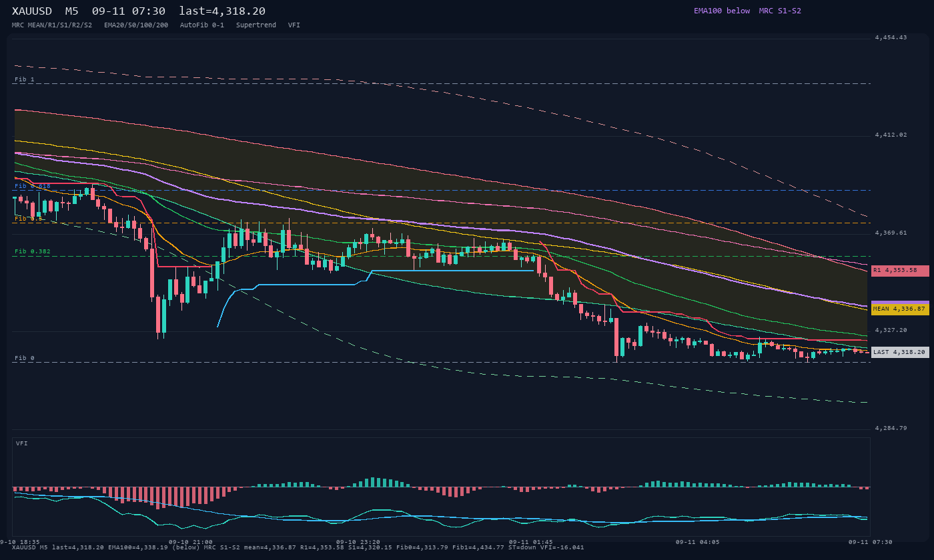Click the VFI indicator panel title

[22, 443]
